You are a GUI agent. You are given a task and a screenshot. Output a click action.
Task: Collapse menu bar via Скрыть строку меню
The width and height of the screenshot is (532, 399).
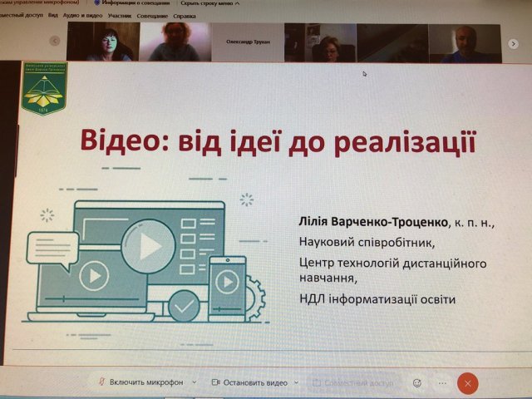pos(204,3)
